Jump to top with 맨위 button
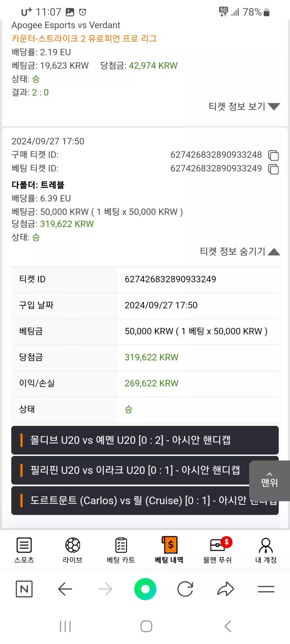290x644 pixels. click(x=270, y=480)
